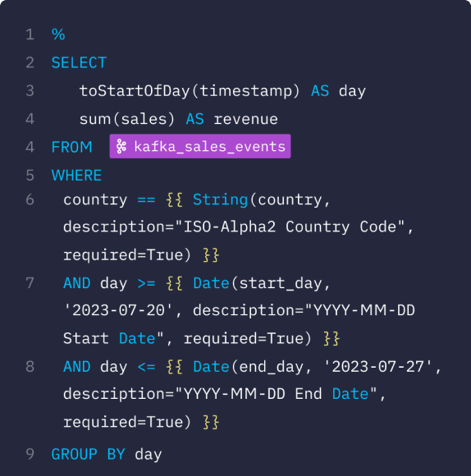Click the start_day parameter name
The image size is (471, 476).
[x=281, y=283]
